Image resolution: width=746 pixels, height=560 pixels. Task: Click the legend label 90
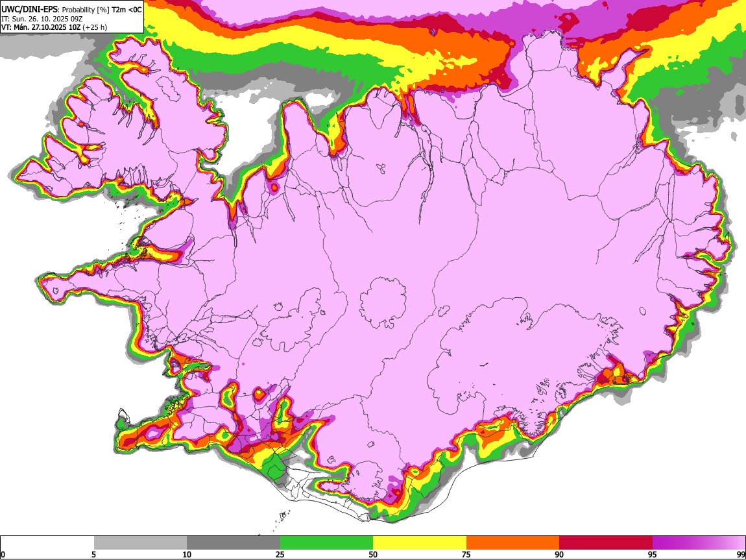click(559, 555)
